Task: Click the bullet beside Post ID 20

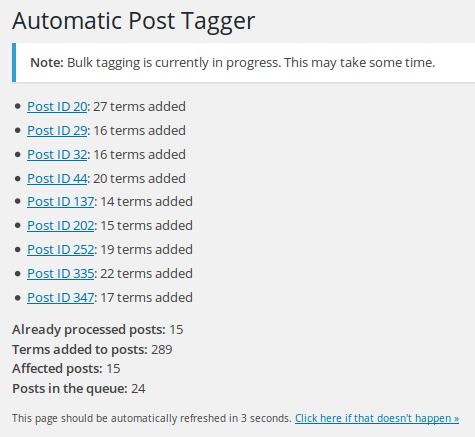Action: (18, 107)
